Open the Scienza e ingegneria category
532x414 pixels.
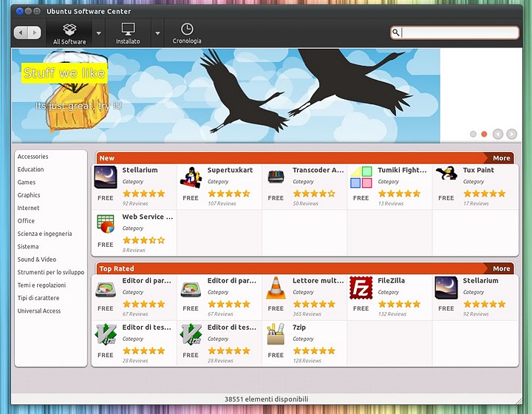click(45, 234)
